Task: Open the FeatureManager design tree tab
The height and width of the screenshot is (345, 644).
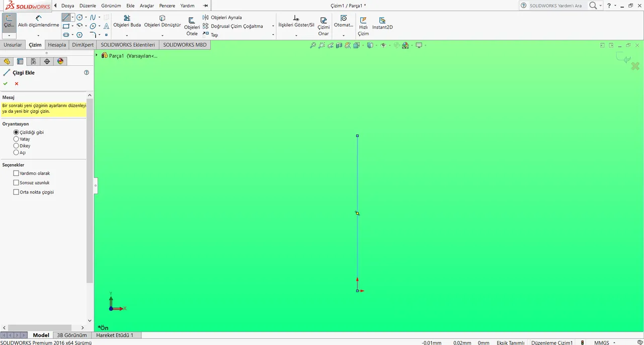Action: (x=7, y=61)
